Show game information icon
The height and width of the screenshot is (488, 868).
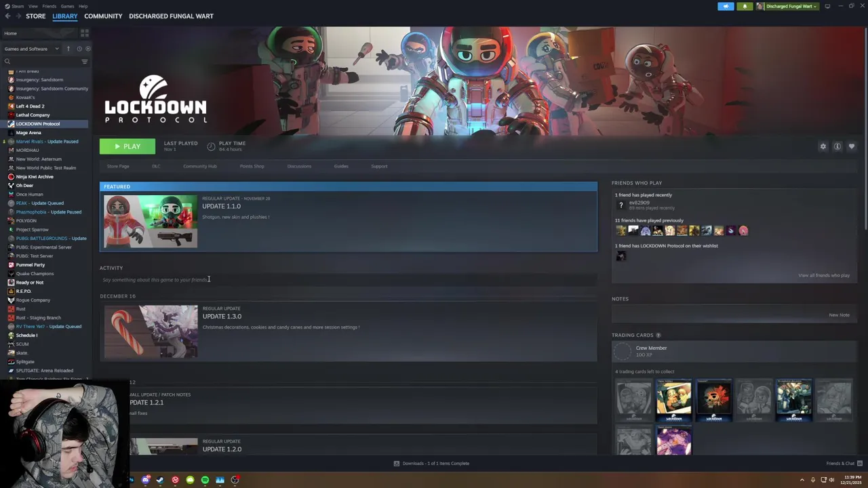(x=837, y=146)
